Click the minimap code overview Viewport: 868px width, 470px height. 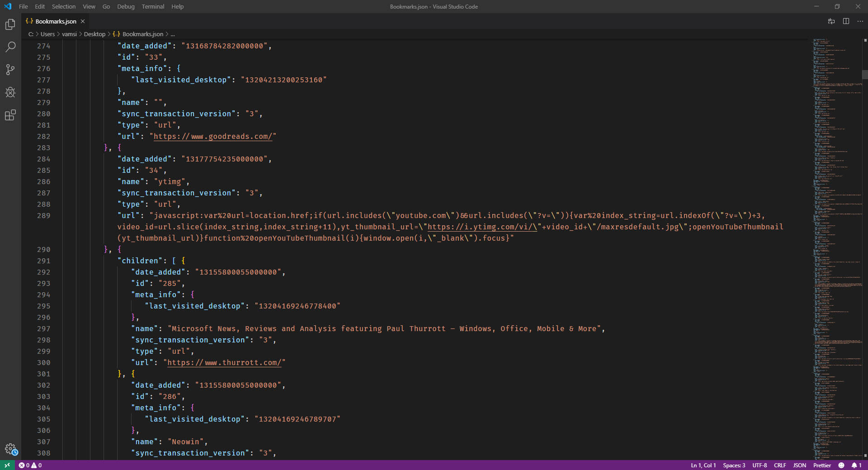pos(837,249)
